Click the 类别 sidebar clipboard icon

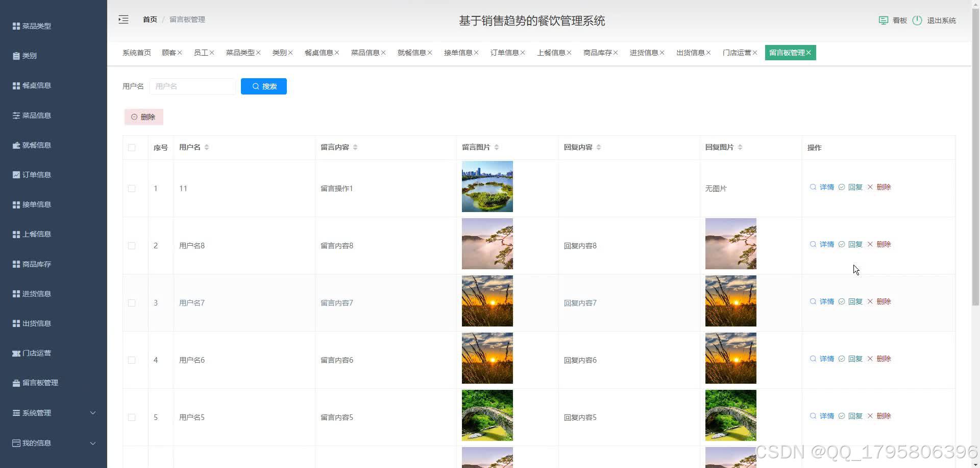(16, 56)
